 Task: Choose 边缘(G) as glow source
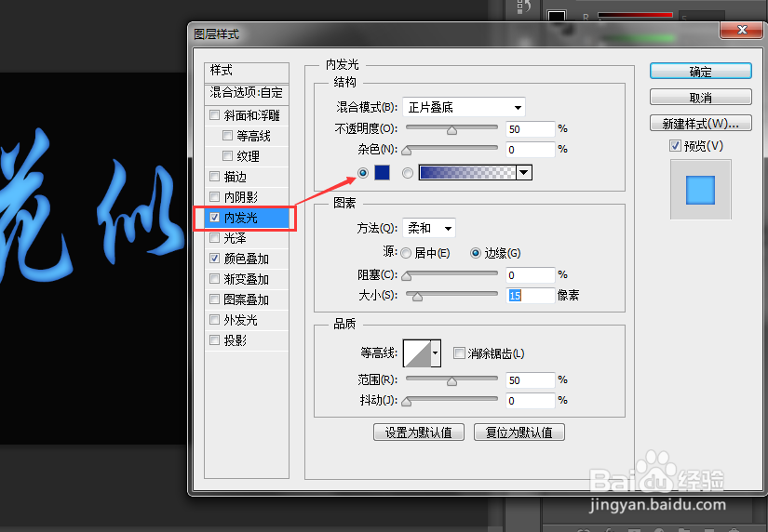pos(475,253)
